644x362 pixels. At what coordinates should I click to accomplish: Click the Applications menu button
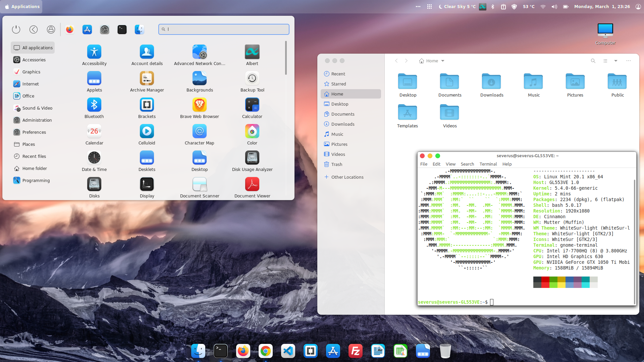(x=22, y=6)
